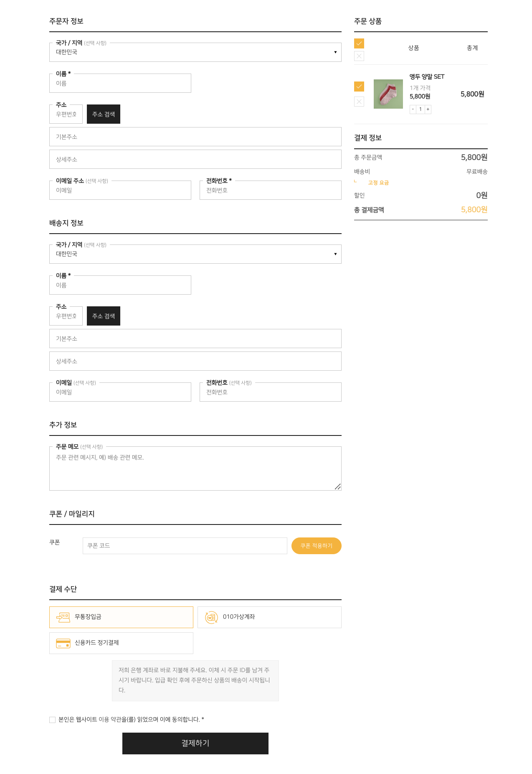
Task: Select 신용카드 정기결제 payment method
Action: coord(121,643)
